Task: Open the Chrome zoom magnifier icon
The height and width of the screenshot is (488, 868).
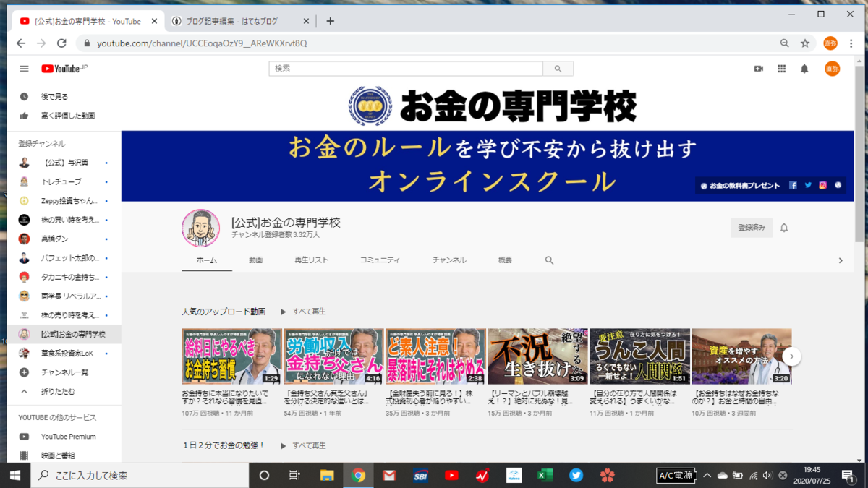Action: (785, 43)
